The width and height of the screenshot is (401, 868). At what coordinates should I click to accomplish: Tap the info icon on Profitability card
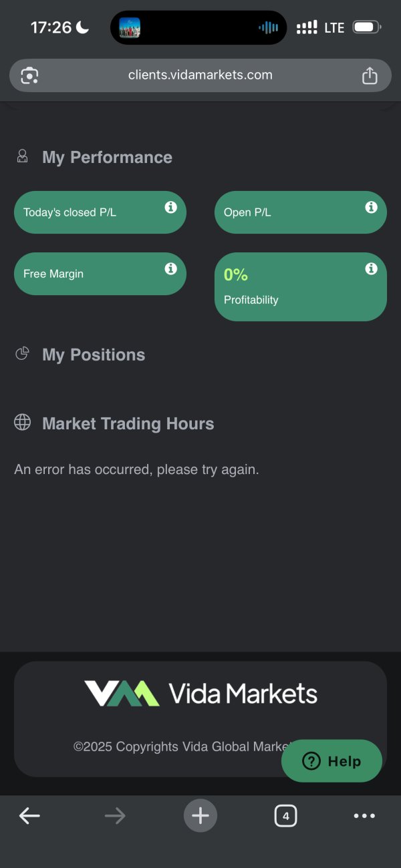371,269
